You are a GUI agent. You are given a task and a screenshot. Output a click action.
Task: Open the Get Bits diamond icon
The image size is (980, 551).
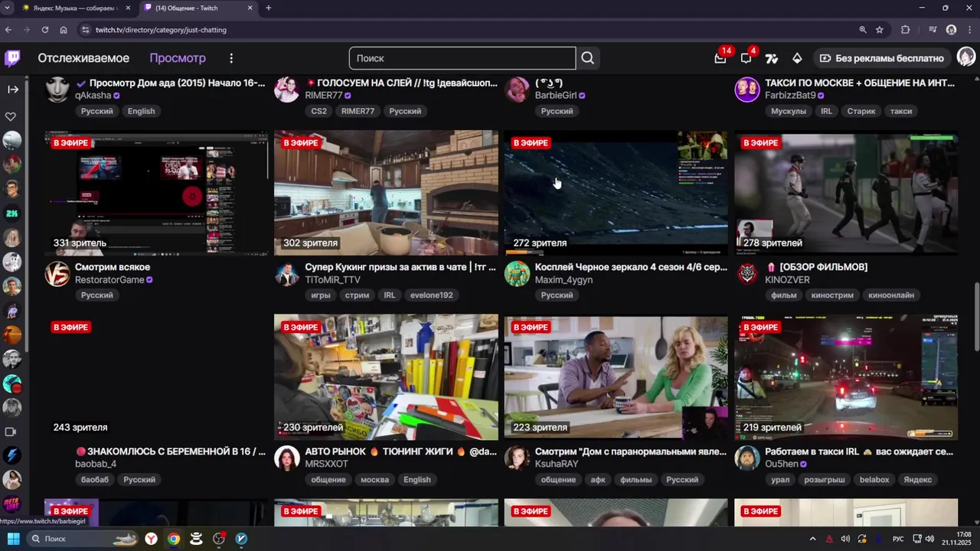point(797,58)
